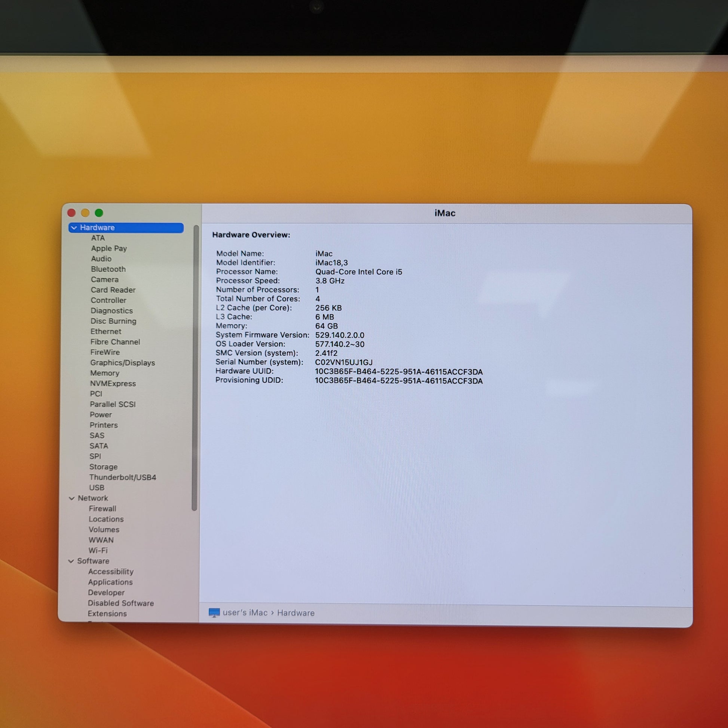Collapse the Network section chevron
The width and height of the screenshot is (728, 728).
71,498
